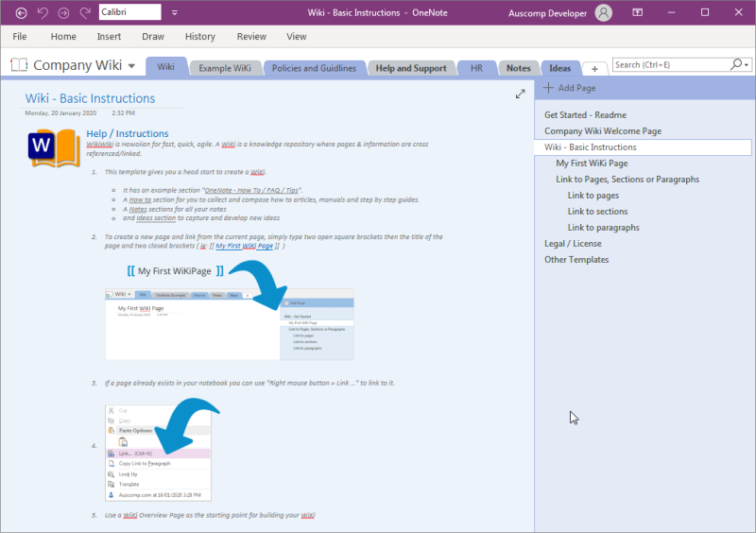Click the search magnifier icon
Image resolution: width=756 pixels, height=533 pixels.
point(736,64)
